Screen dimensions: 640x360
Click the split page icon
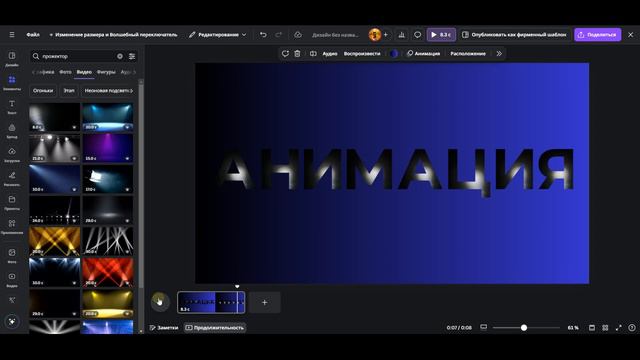point(313,53)
